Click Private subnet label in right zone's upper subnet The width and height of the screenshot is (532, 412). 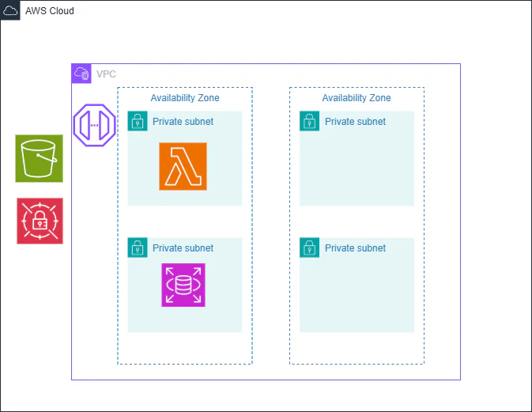tap(355, 122)
